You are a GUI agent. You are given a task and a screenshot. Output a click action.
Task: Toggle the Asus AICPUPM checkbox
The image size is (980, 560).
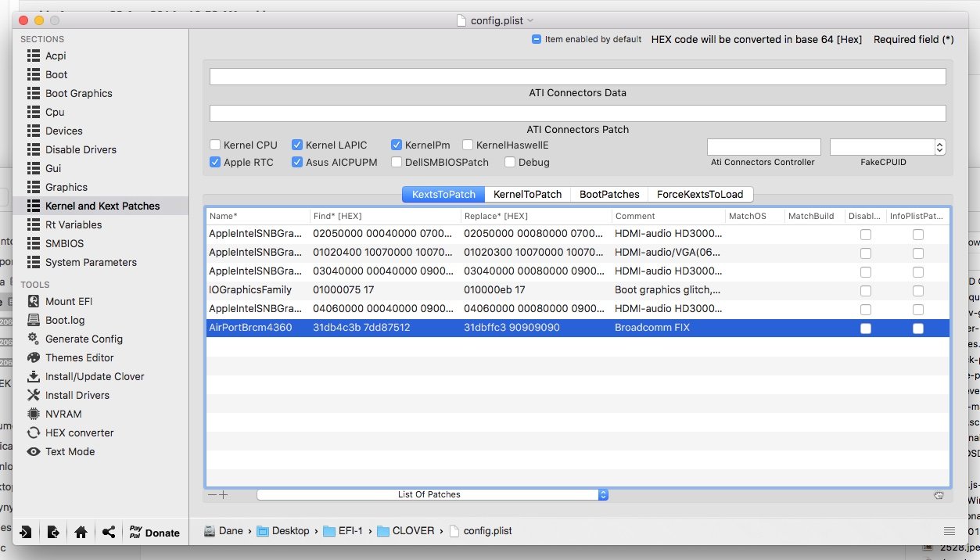pos(297,162)
